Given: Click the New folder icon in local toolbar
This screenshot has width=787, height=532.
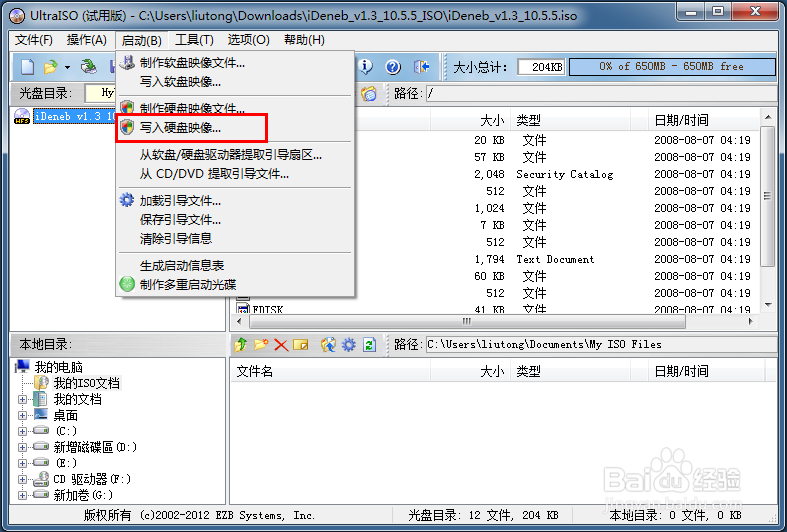Looking at the screenshot, I should pyautogui.click(x=261, y=344).
